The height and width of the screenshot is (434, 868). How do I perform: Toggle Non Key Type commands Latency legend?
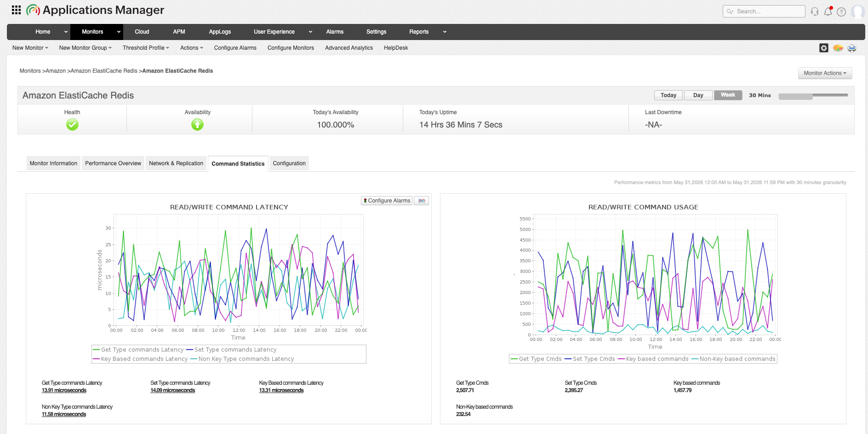click(242, 359)
